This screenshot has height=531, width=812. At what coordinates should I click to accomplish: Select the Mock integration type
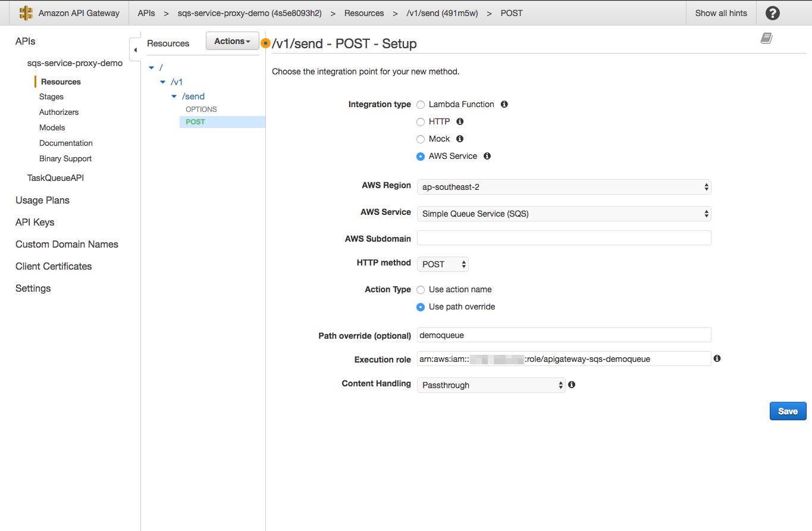pyautogui.click(x=421, y=139)
